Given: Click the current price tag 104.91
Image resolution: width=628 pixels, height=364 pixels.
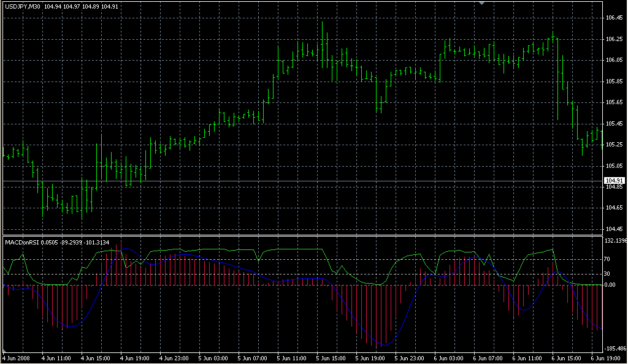Looking at the screenshot, I should (614, 180).
